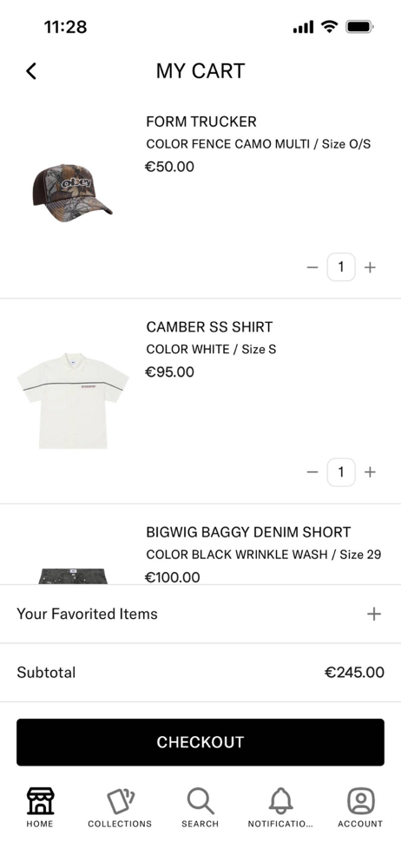The height and width of the screenshot is (868, 401).
Task: Open the Home tab icon
Action: click(41, 800)
